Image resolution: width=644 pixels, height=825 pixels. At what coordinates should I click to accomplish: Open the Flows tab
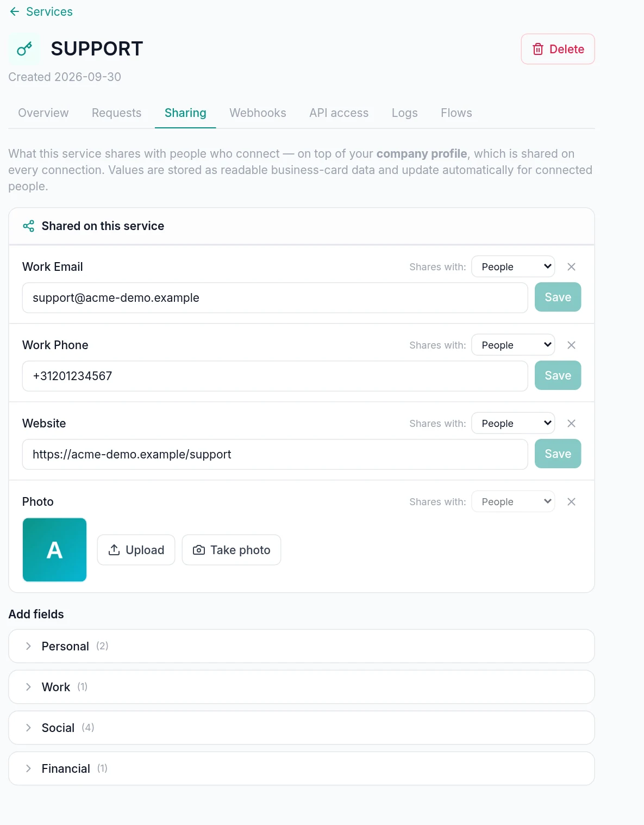point(456,113)
